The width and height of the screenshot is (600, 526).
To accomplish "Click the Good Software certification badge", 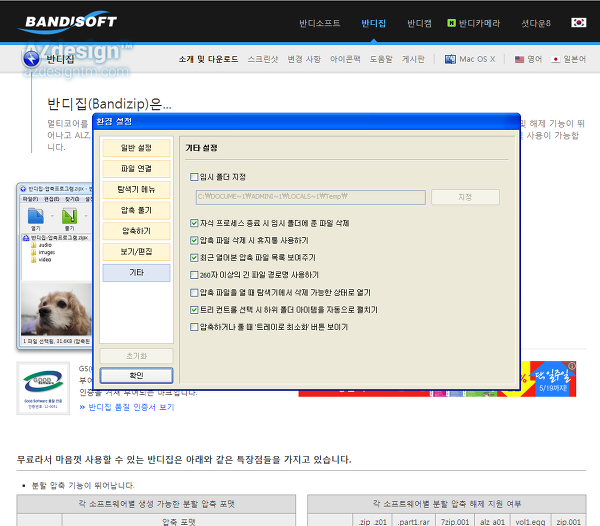I will pyautogui.click(x=43, y=388).
